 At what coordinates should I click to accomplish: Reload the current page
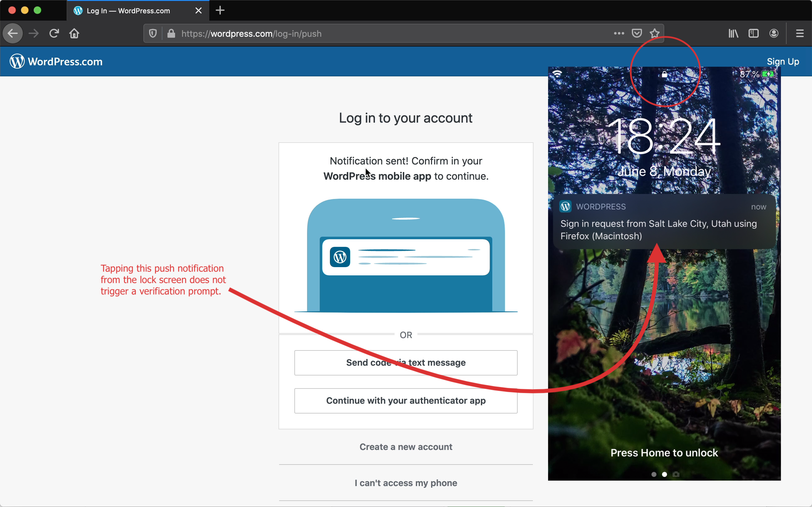click(54, 34)
